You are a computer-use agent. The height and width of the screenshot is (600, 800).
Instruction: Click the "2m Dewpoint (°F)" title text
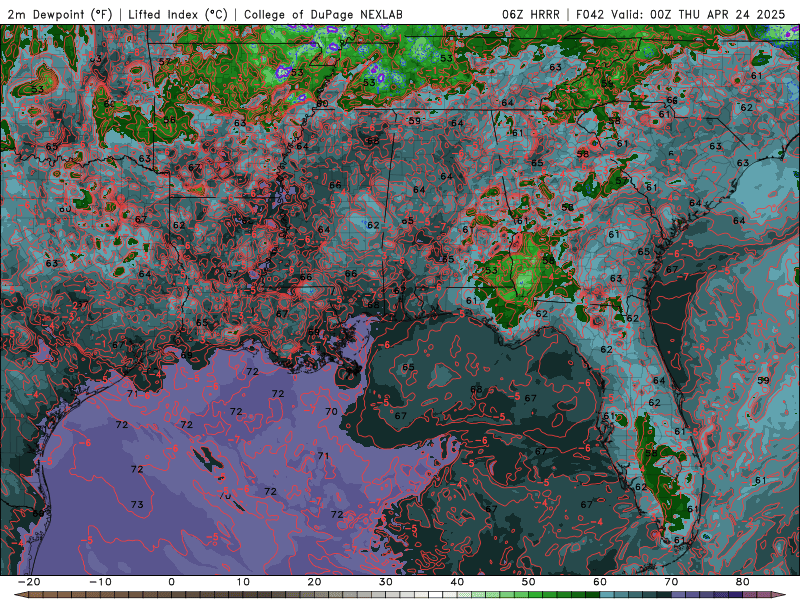tap(60, 14)
